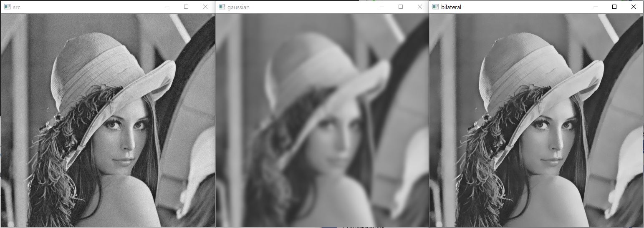Click the src window title text
This screenshot has height=228, width=644.
click(x=17, y=7)
